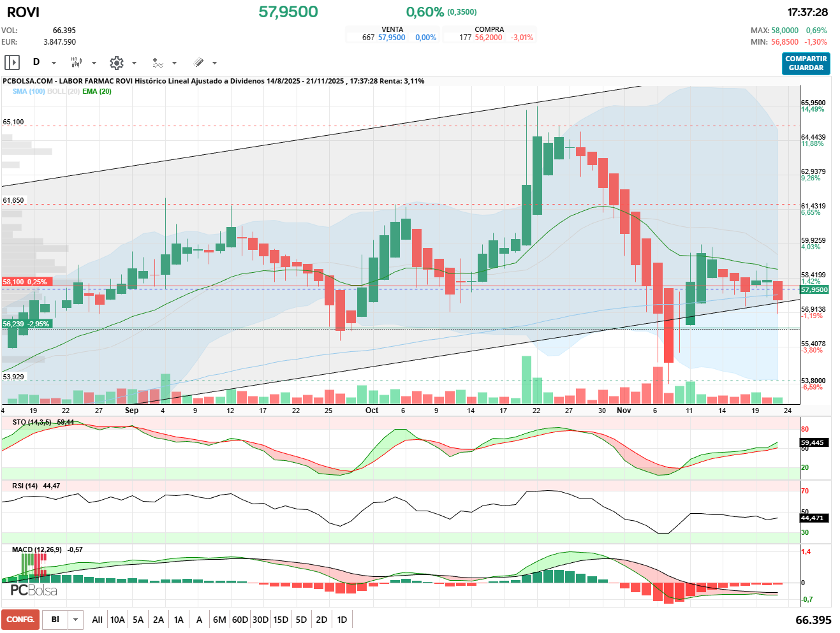This screenshot has height=633, width=840.
Task: Expand the BI dropdown arrow
Action: (x=76, y=620)
